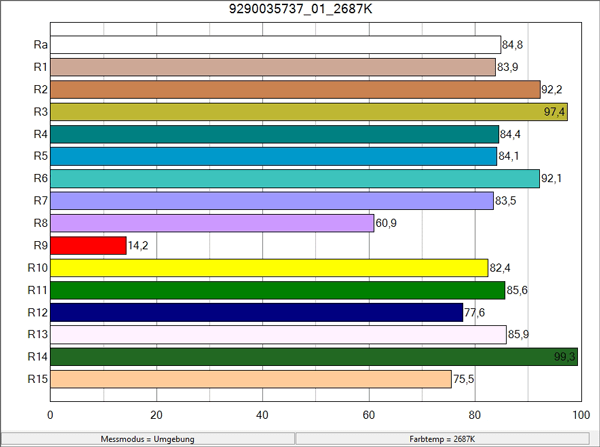Click the value 99,3 on R14 bar

click(x=564, y=357)
